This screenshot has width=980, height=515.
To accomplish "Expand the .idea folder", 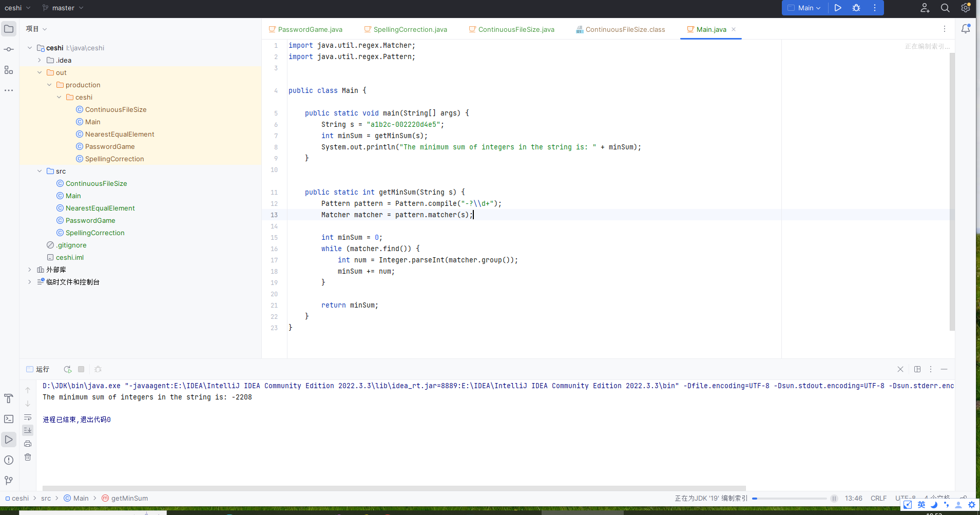I will pos(40,60).
